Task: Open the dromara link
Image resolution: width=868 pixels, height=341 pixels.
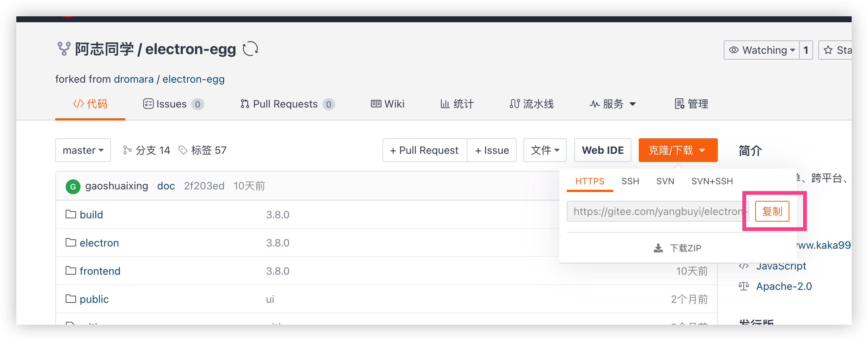Action: (134, 79)
